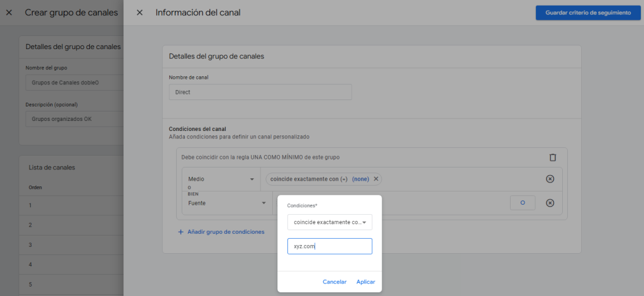Delete the condition group with trash icon
644x296 pixels.
point(552,157)
